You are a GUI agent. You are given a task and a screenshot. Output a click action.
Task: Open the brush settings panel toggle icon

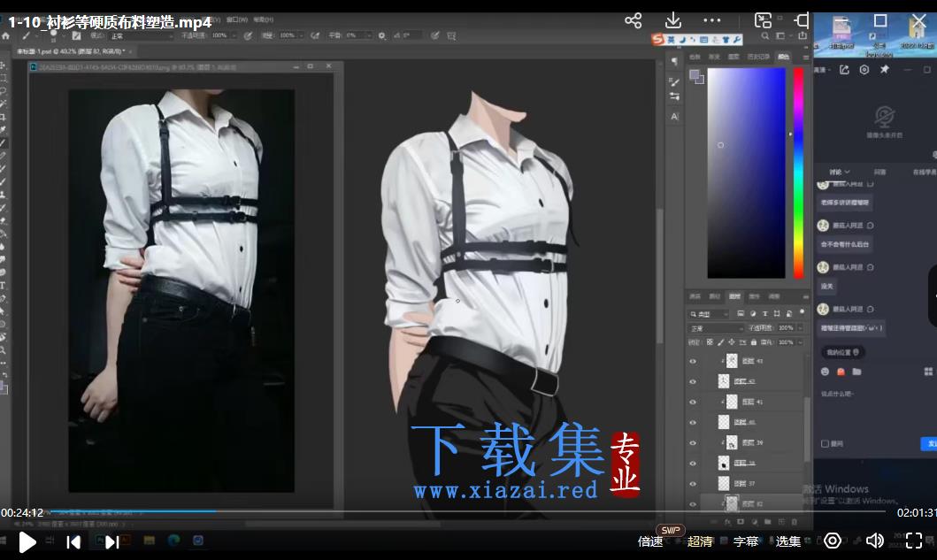tap(76, 36)
